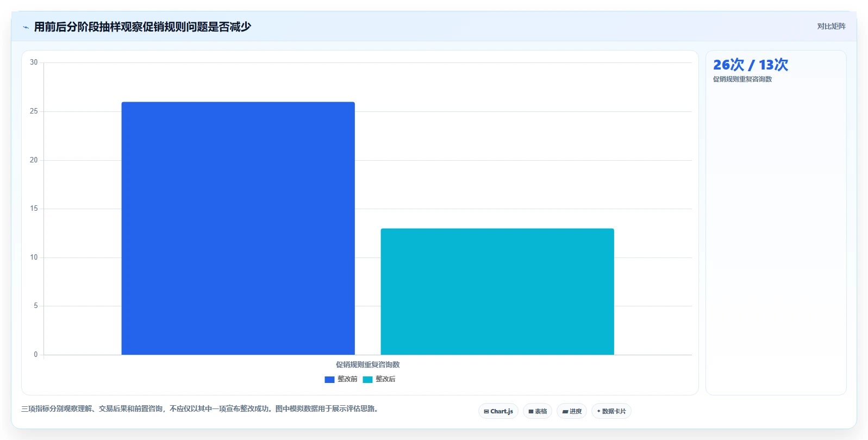Click the y-axis tick label 15
The image size is (868, 440).
[x=34, y=209]
